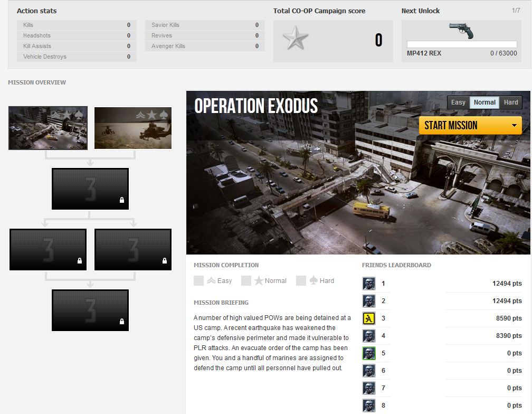The width and height of the screenshot is (532, 414).
Task: Start the Operation Exodus mission
Action: [463, 126]
